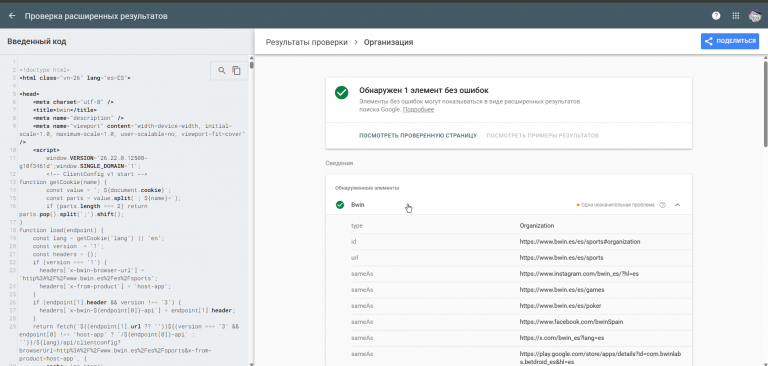Click the Проверка расширенных результатов title
Viewport: 768px width, 366px height.
(x=96, y=16)
